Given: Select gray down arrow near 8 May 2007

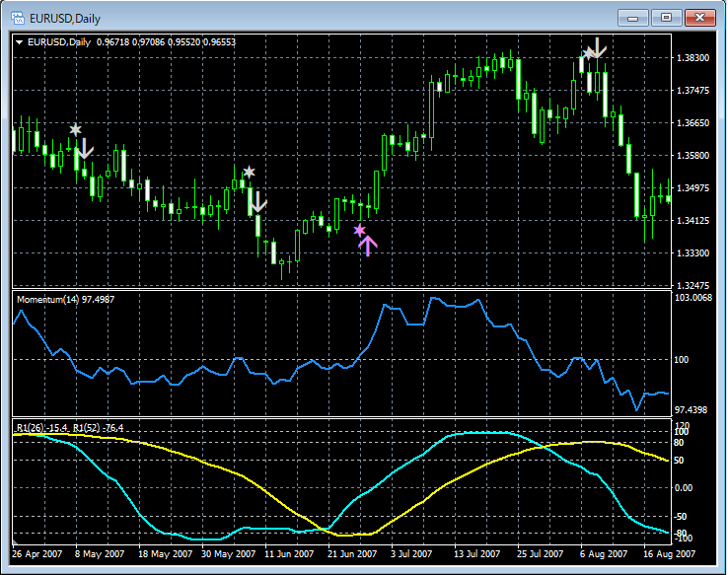Looking at the screenshot, I should [x=85, y=149].
